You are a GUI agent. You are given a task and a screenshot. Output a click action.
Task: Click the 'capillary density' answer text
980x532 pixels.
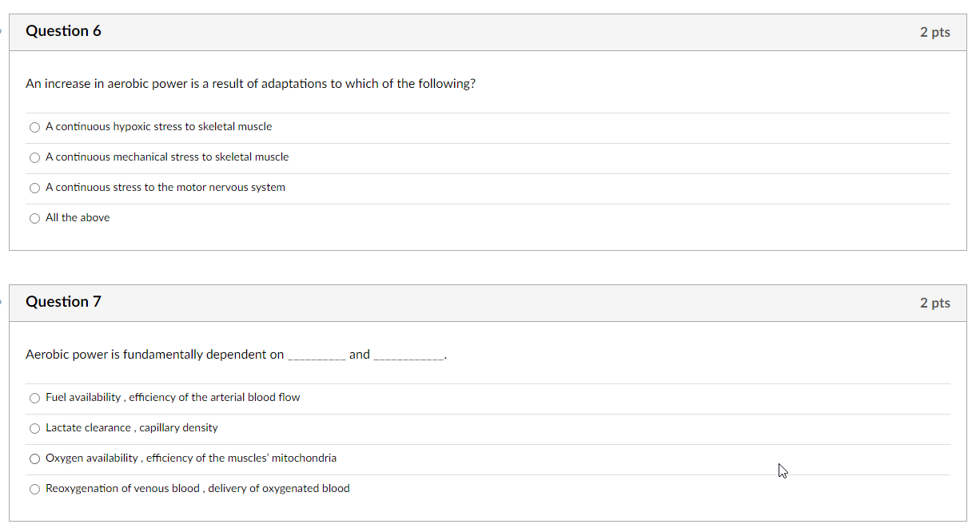pos(179,428)
